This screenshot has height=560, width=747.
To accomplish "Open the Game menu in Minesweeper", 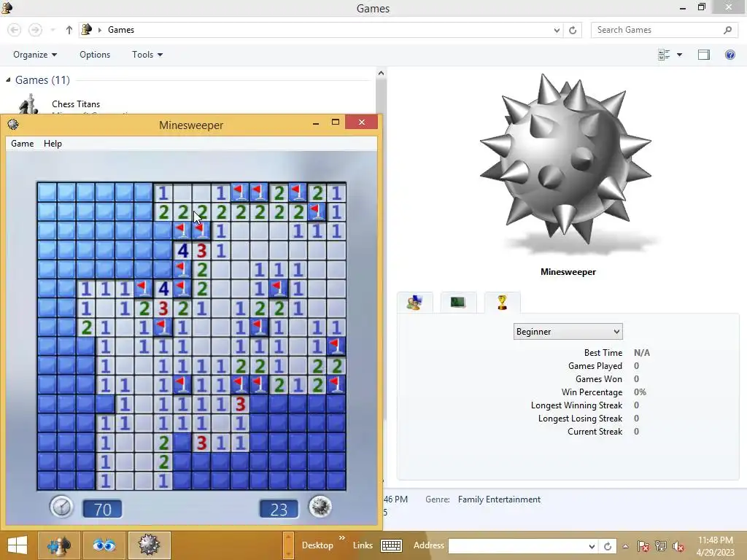I will [23, 144].
